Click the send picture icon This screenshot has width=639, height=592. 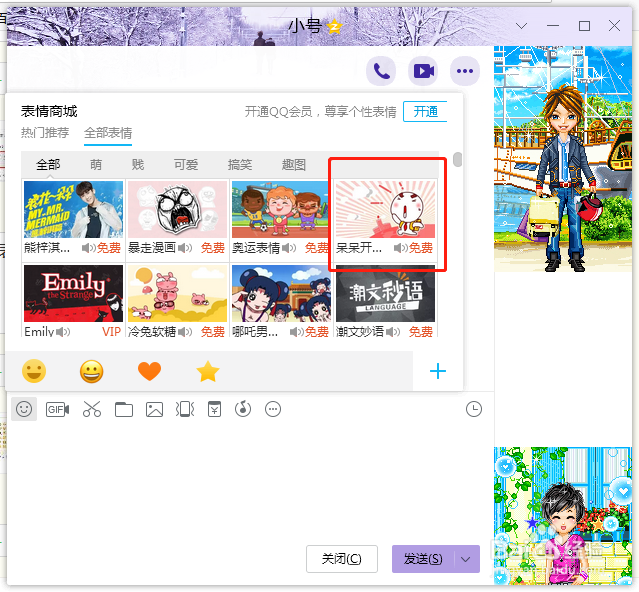point(154,409)
